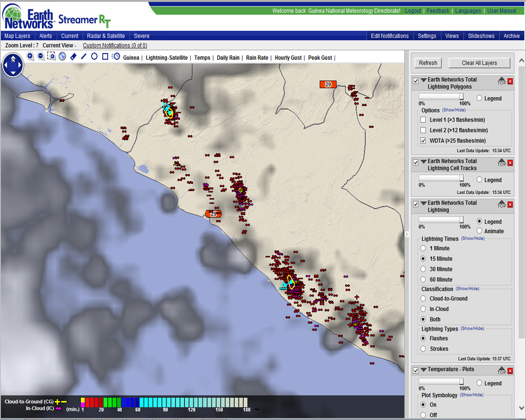This screenshot has width=526, height=420.
Task: Select the line drawing tool
Action: [x=84, y=56]
